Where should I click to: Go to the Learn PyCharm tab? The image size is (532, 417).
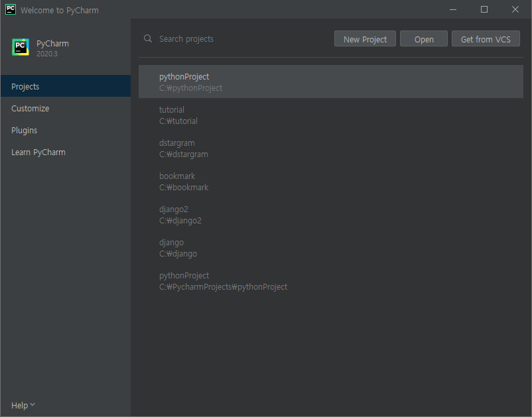coord(66,152)
